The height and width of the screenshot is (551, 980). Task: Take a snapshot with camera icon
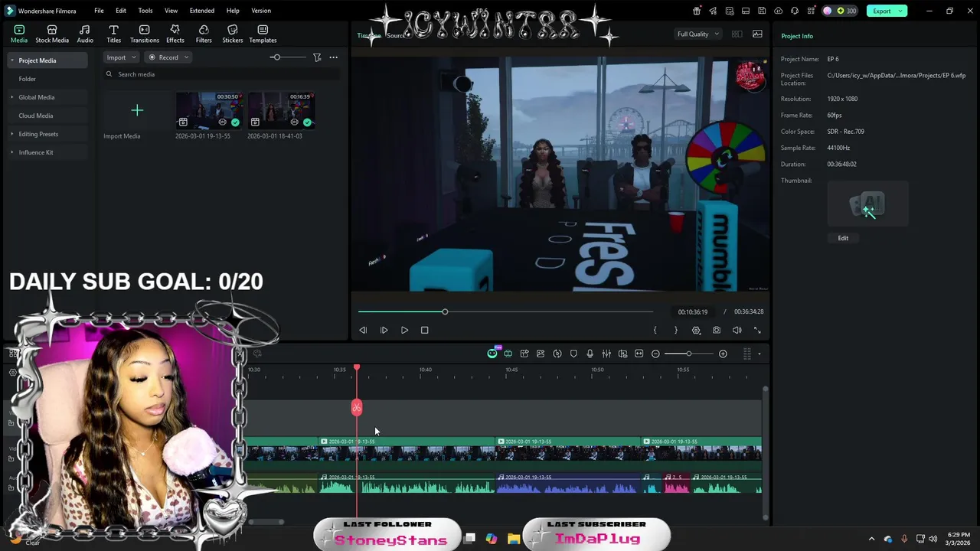pos(716,330)
